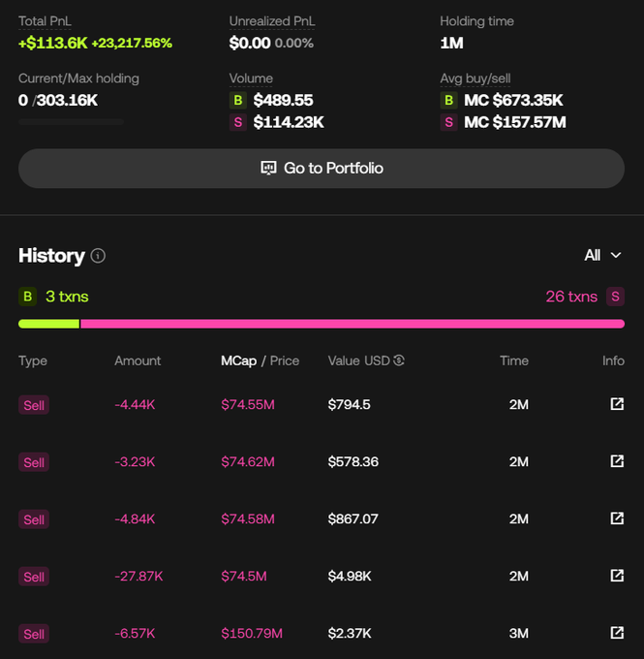Open transaction link for $2.37K sell
The height and width of the screenshot is (659, 644).
tap(617, 633)
